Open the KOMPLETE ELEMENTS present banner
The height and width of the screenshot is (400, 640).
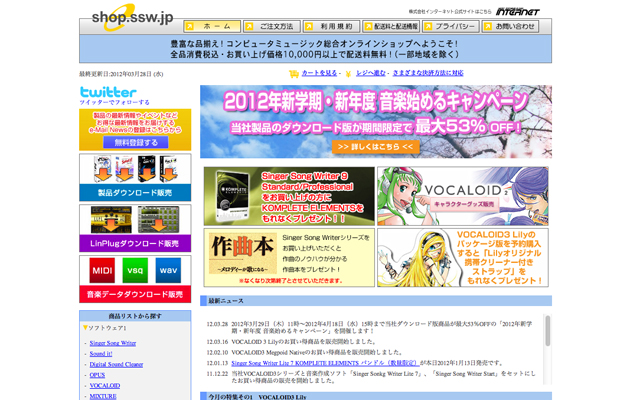[x=289, y=196]
